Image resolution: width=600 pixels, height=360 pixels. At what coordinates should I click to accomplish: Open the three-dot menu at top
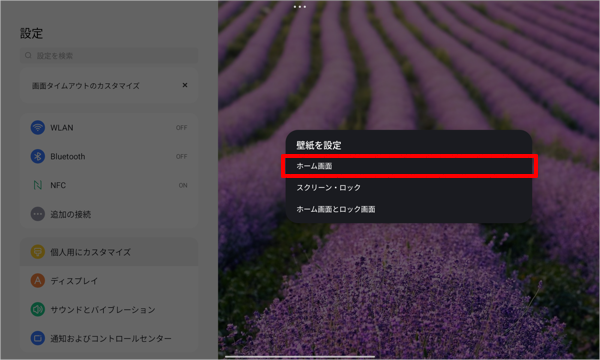pyautogui.click(x=300, y=7)
